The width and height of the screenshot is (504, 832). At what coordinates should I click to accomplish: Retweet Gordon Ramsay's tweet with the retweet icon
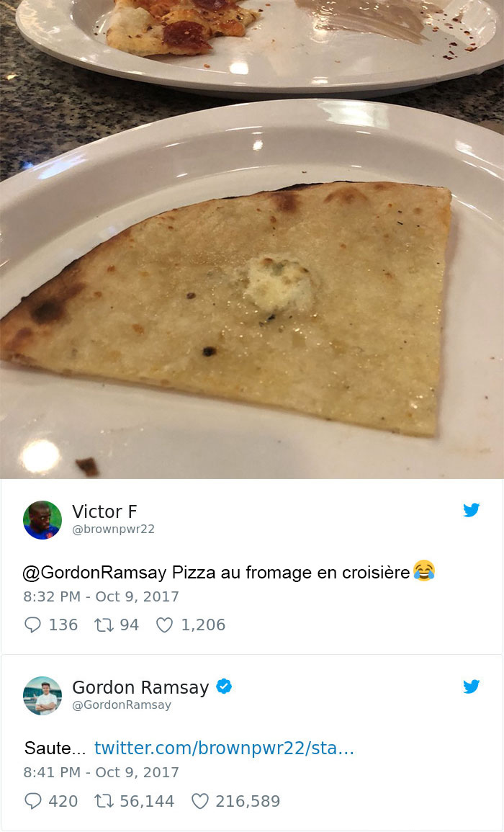click(104, 801)
